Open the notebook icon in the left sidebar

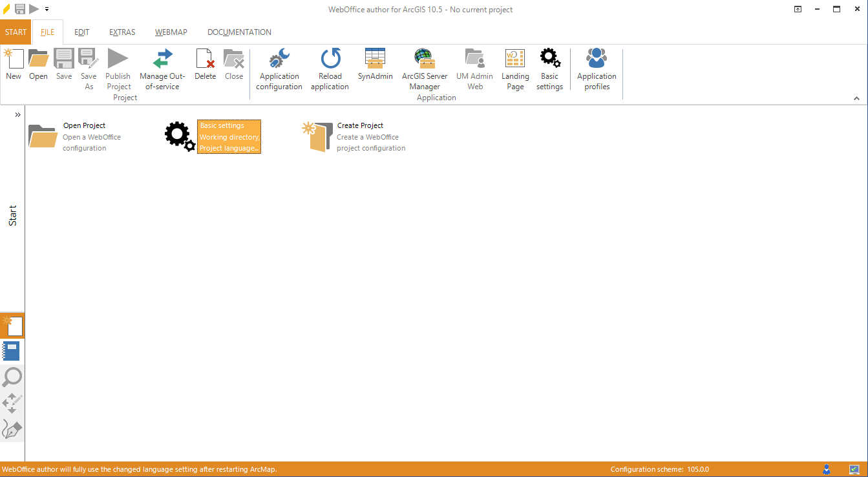[x=12, y=351]
